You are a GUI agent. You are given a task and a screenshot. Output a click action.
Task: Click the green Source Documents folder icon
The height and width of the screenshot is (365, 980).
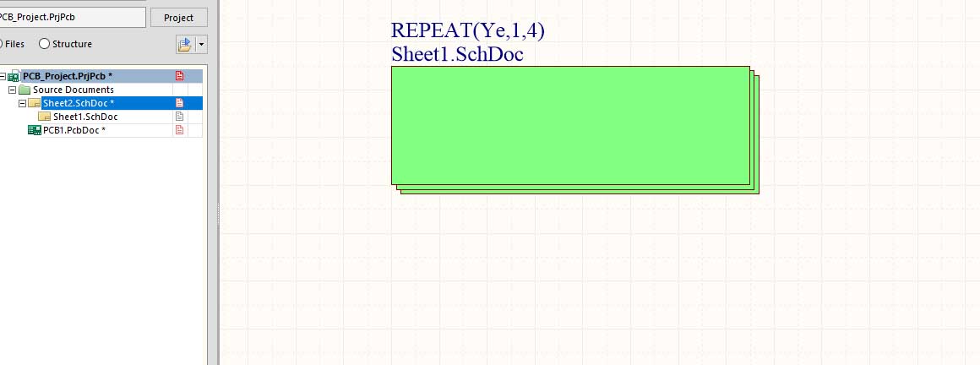(x=24, y=90)
